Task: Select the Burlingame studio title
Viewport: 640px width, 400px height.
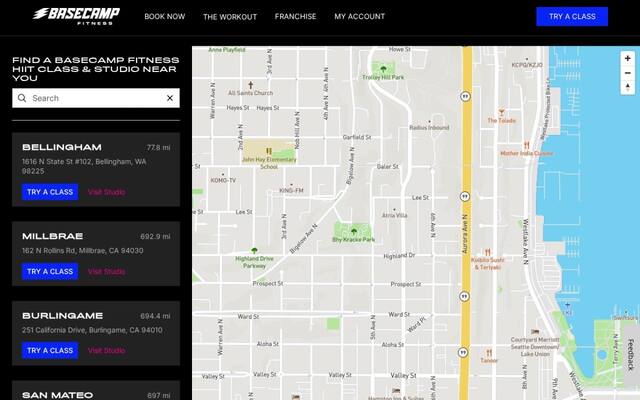Action: point(62,316)
